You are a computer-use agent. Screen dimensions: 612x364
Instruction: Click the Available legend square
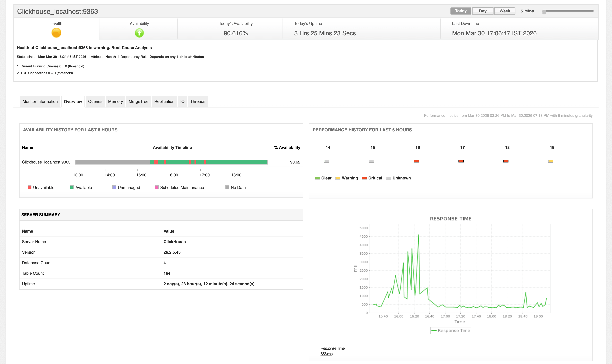tap(72, 187)
